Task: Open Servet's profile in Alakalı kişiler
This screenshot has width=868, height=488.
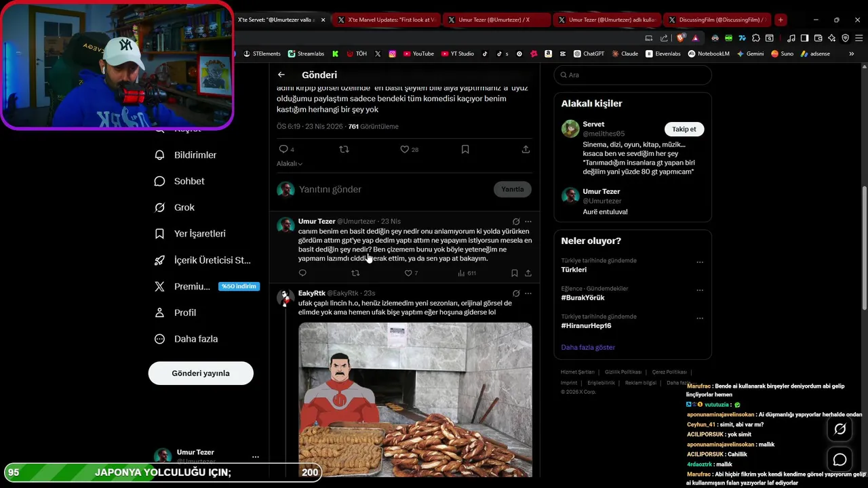Action: 593,124
